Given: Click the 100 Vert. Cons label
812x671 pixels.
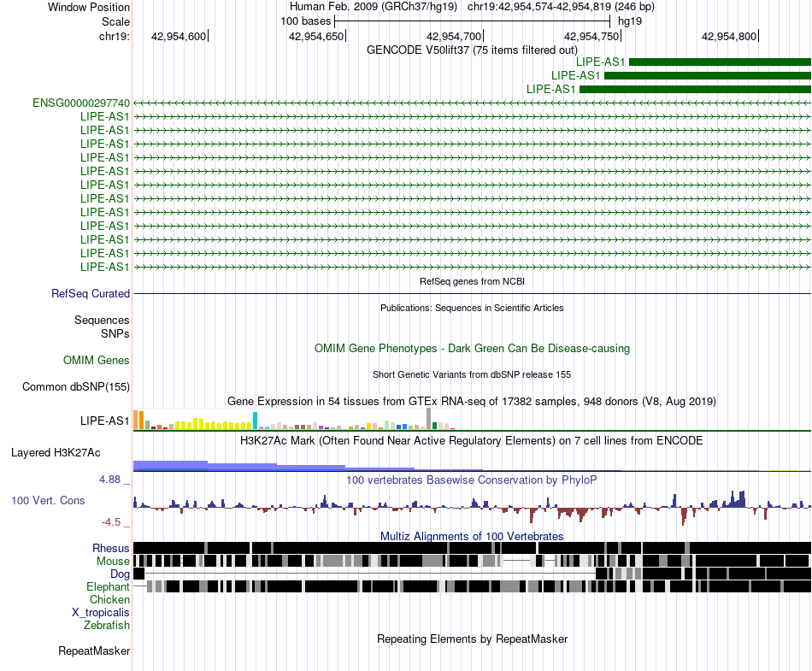Looking at the screenshot, I should point(48,500).
